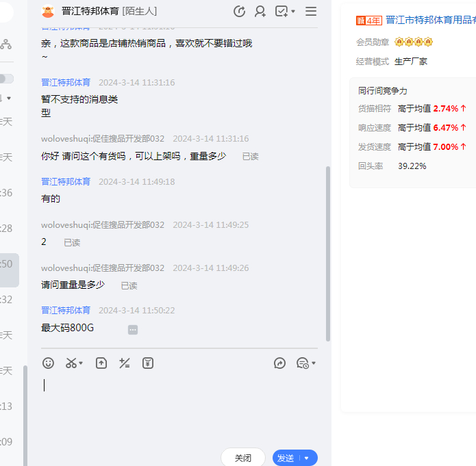Click the 发送 send button
476x466 pixels.
point(286,458)
